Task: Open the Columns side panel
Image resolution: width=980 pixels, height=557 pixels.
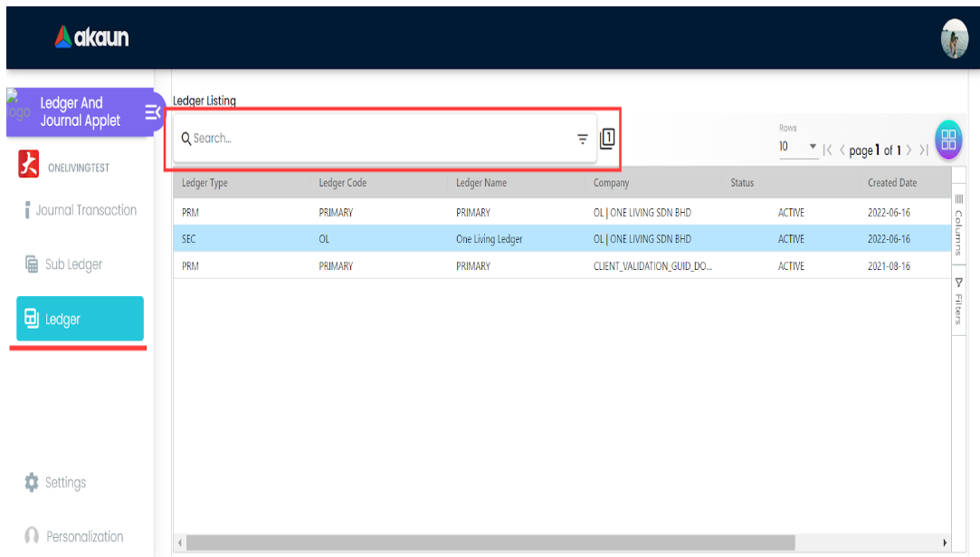Action: (958, 222)
